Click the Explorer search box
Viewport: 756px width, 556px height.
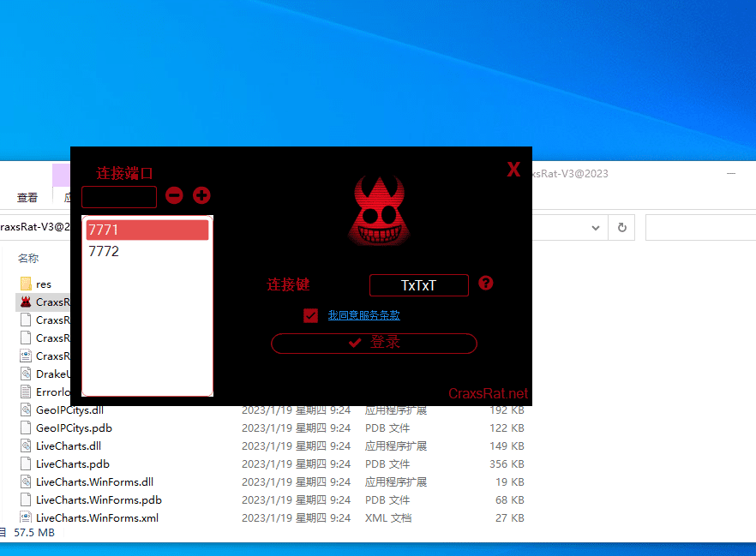[700, 228]
